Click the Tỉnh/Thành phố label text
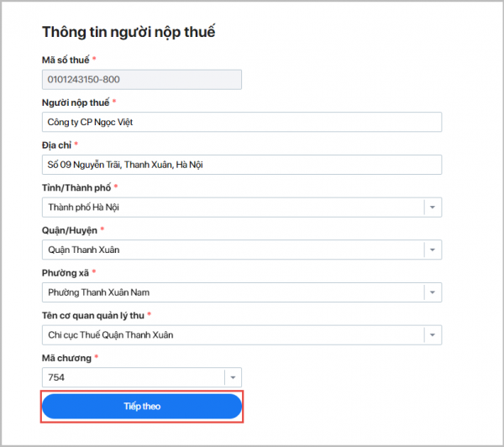 click(76, 187)
